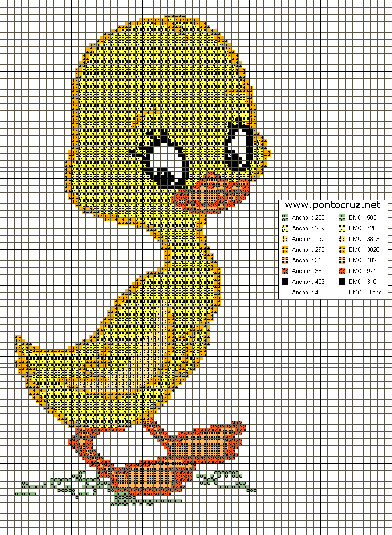This screenshot has height=535, width=392.
Task: Pick the yellow swatch beside Anchor : 289
Action: [x=285, y=229]
